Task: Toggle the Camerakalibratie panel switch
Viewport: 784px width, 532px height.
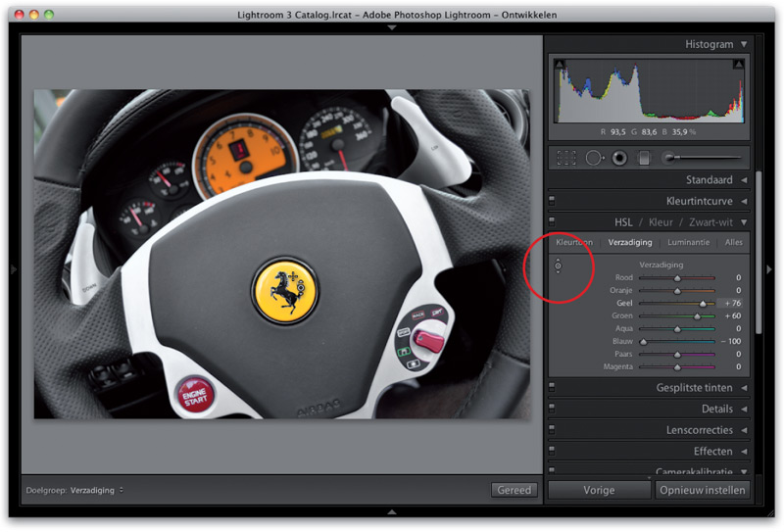Action: pos(552,470)
